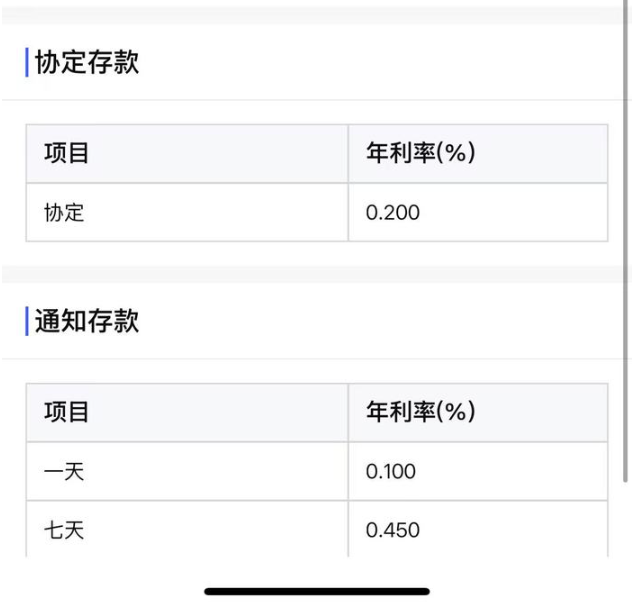The height and width of the screenshot is (602, 633).
Task: Select 项目 header in 协定存款 table
Action: (67, 153)
